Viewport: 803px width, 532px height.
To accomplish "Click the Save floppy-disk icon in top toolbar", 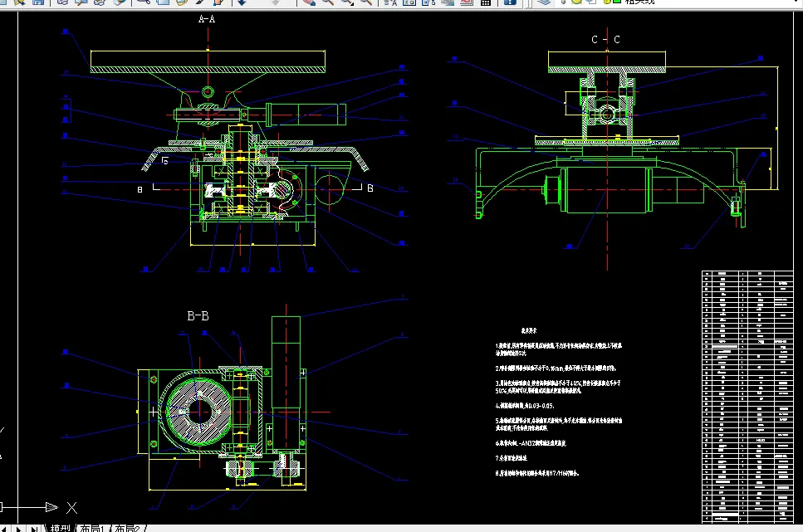I will point(38,2).
